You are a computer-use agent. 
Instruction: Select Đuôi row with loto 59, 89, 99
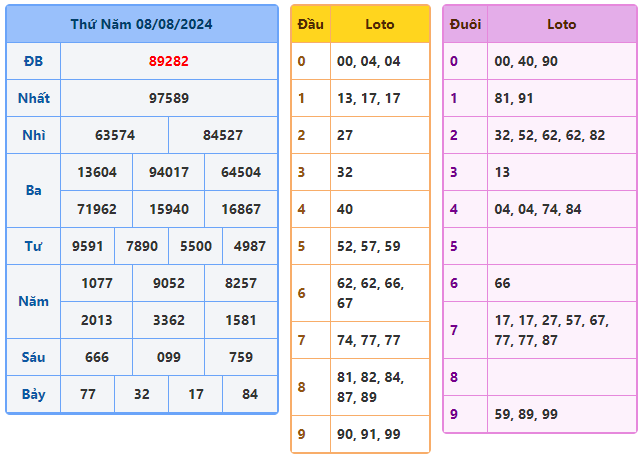(561, 414)
